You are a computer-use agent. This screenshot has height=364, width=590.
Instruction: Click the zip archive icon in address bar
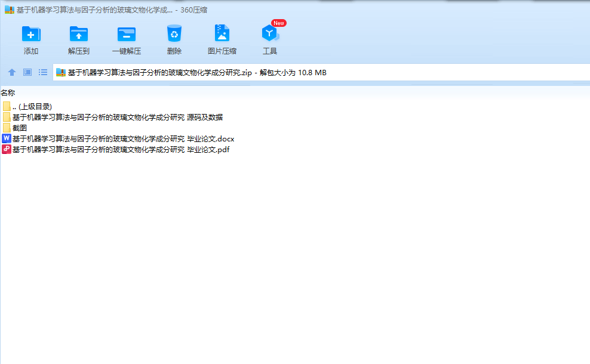point(60,73)
